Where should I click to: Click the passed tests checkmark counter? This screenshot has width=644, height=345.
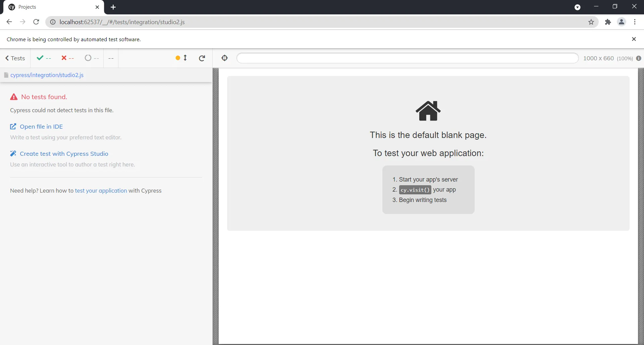coord(44,58)
